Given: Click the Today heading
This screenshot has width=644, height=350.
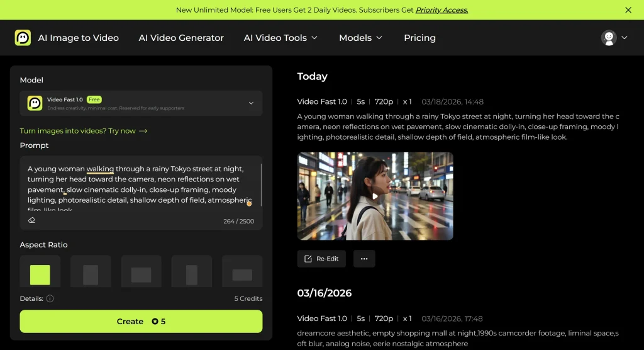Looking at the screenshot, I should click(312, 77).
